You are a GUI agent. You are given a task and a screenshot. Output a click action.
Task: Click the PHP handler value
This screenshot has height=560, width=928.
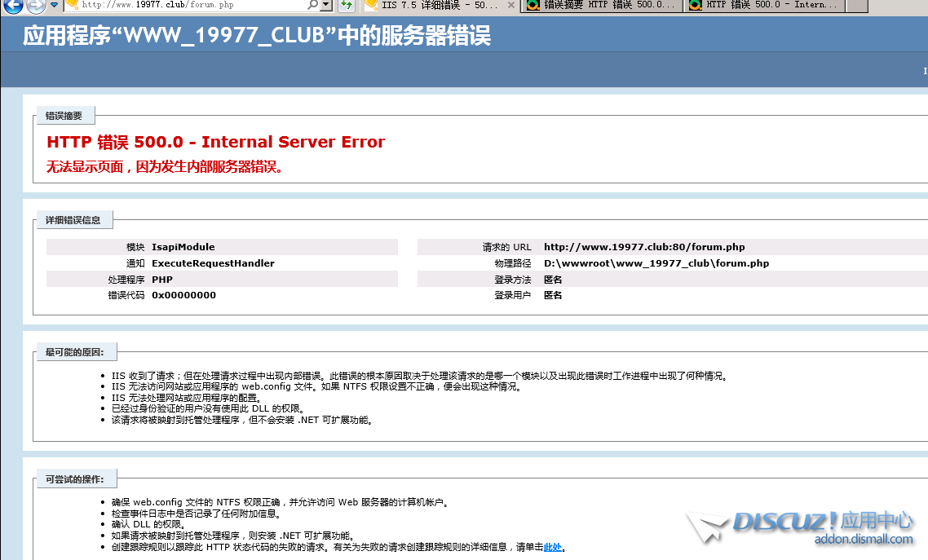pos(162,280)
